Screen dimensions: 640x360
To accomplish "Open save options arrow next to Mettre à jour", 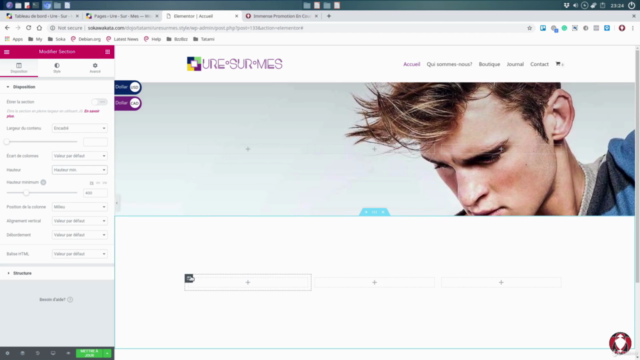I will [107, 353].
